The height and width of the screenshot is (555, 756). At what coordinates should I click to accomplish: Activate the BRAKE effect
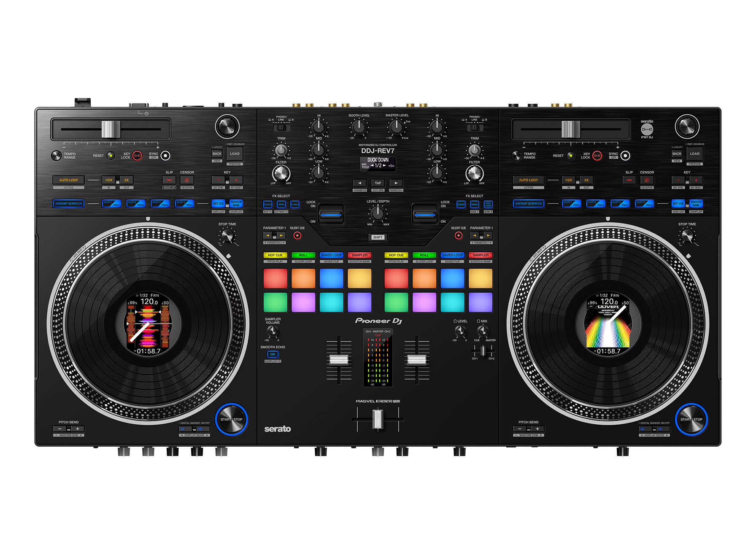(x=475, y=204)
